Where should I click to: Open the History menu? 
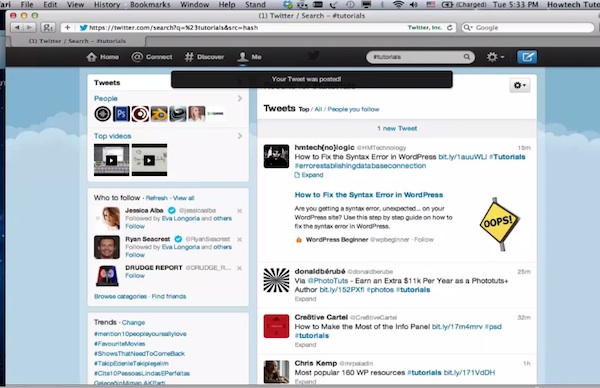107,5
